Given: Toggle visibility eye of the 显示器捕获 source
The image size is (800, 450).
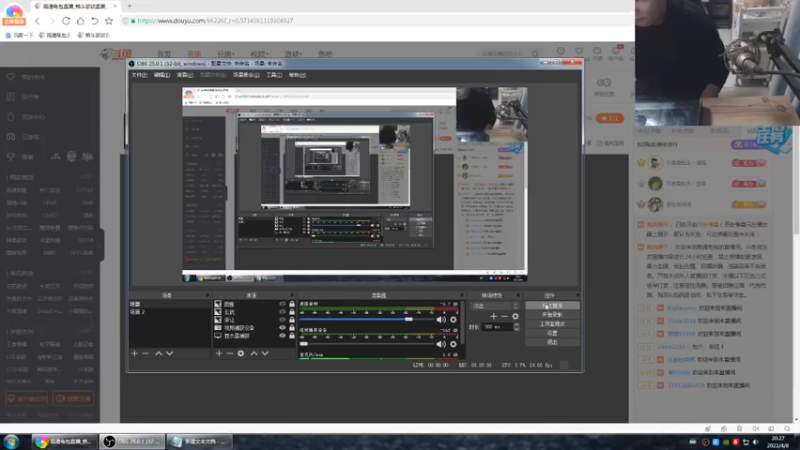Looking at the screenshot, I should [x=282, y=336].
